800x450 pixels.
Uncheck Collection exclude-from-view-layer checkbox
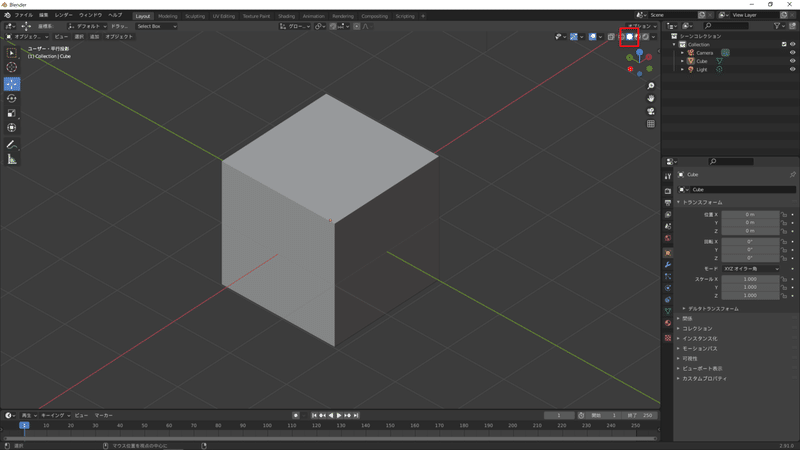(784, 44)
